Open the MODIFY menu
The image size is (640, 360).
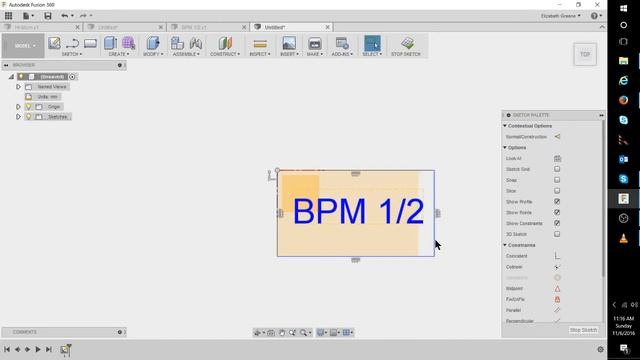pos(153,54)
